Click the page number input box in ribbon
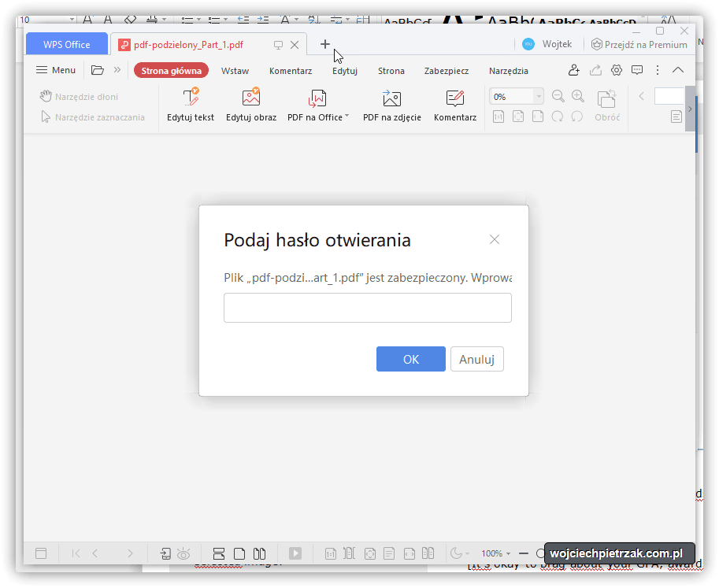Viewport: 719px width, 588px height. tap(669, 96)
